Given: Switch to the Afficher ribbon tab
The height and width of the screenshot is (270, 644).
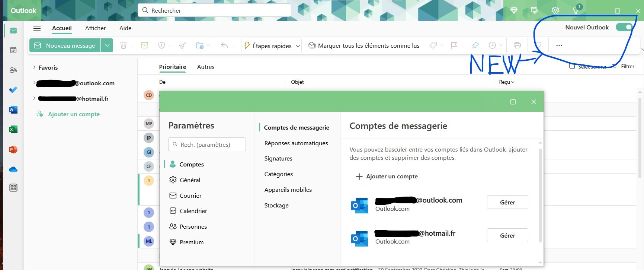Looking at the screenshot, I should [95, 28].
